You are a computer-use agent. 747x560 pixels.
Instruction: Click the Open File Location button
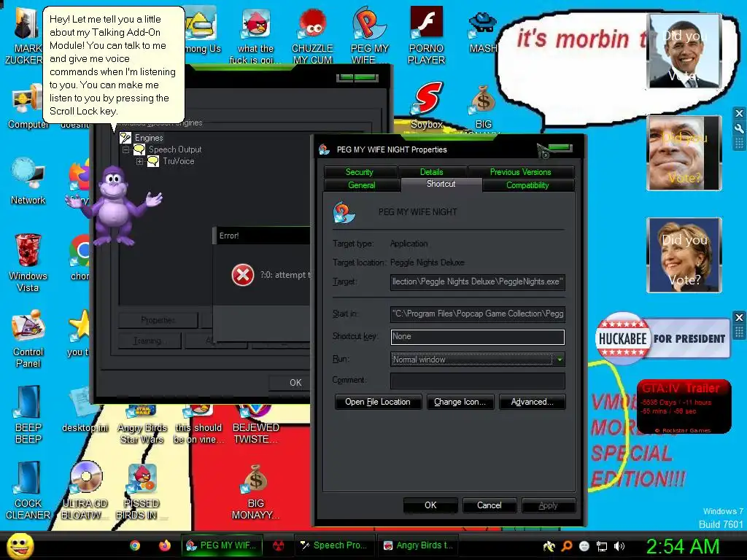pyautogui.click(x=378, y=402)
